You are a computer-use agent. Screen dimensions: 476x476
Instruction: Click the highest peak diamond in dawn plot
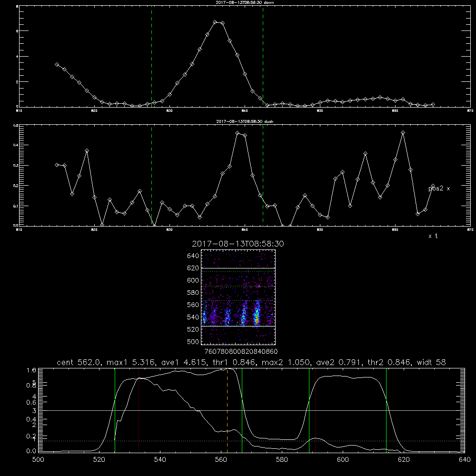point(215,22)
